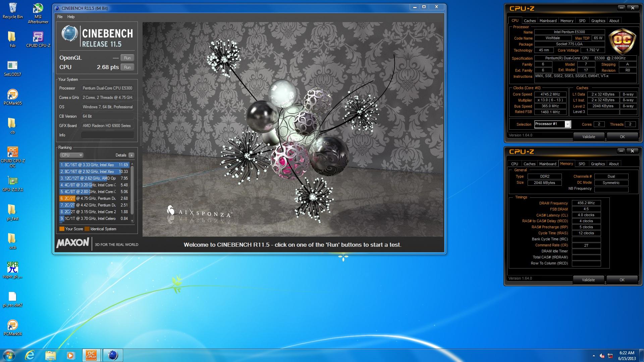The width and height of the screenshot is (644, 362).
Task: Open PCMark04 desktop shortcut
Action: click(x=12, y=328)
